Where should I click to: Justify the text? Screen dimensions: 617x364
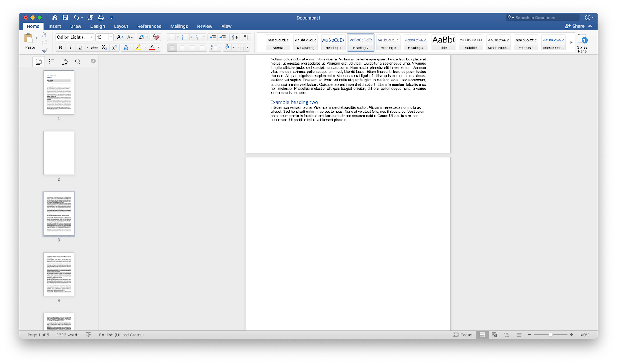(x=202, y=48)
